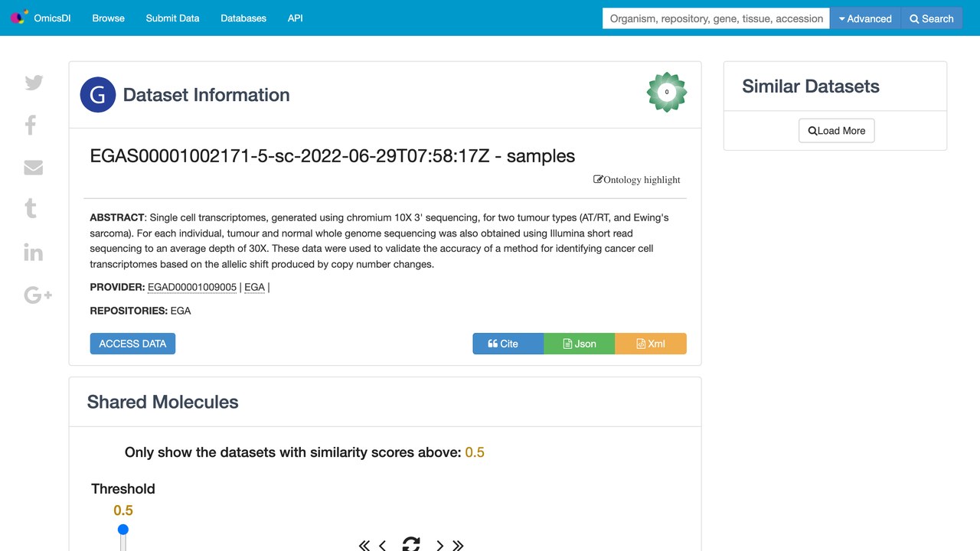The image size is (980, 551).
Task: Go to previous page with single left arrow
Action: (383, 545)
